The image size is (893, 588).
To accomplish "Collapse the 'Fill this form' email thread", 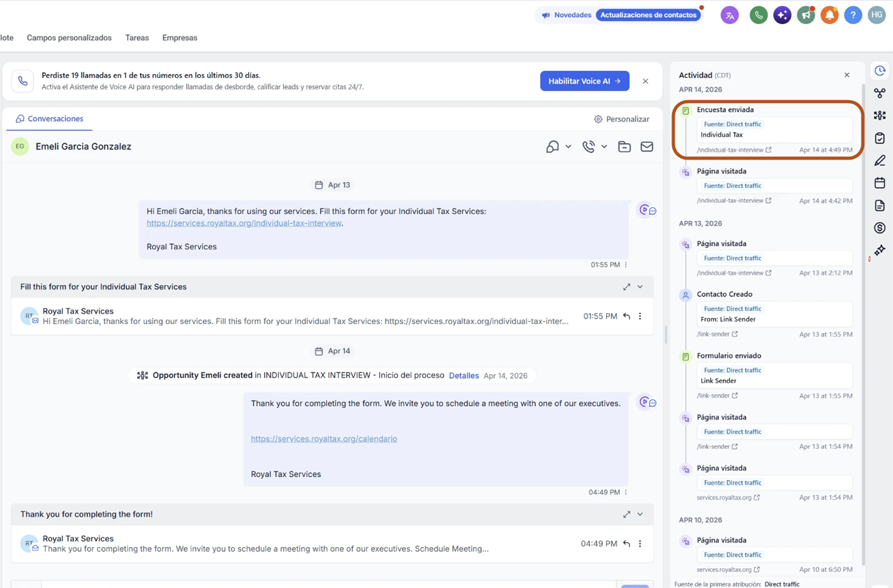I will coord(640,287).
